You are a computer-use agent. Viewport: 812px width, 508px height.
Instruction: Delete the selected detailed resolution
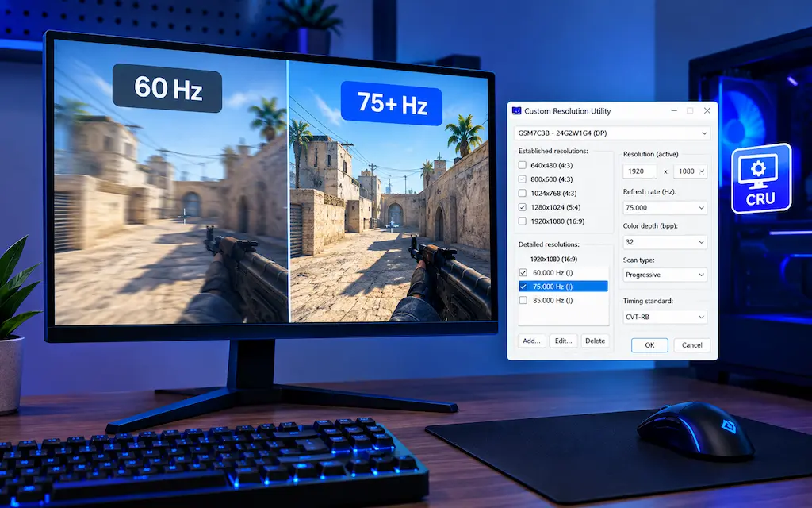[595, 341]
